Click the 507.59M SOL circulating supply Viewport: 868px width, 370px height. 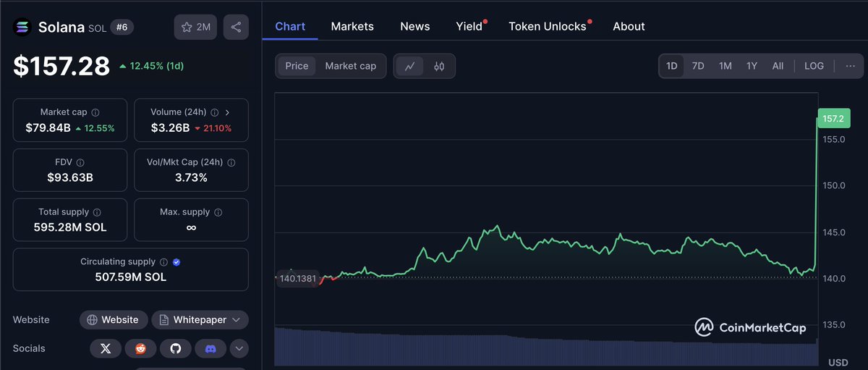(x=131, y=277)
